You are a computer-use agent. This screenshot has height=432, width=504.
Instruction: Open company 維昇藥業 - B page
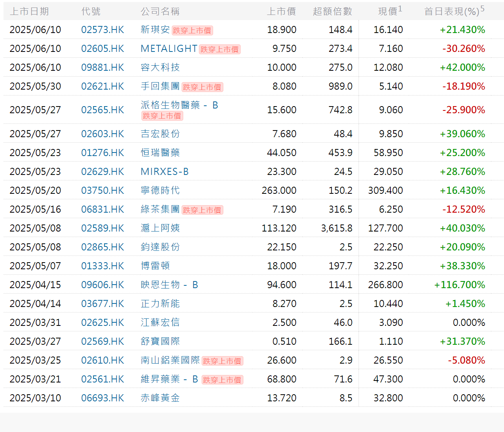[169, 379]
